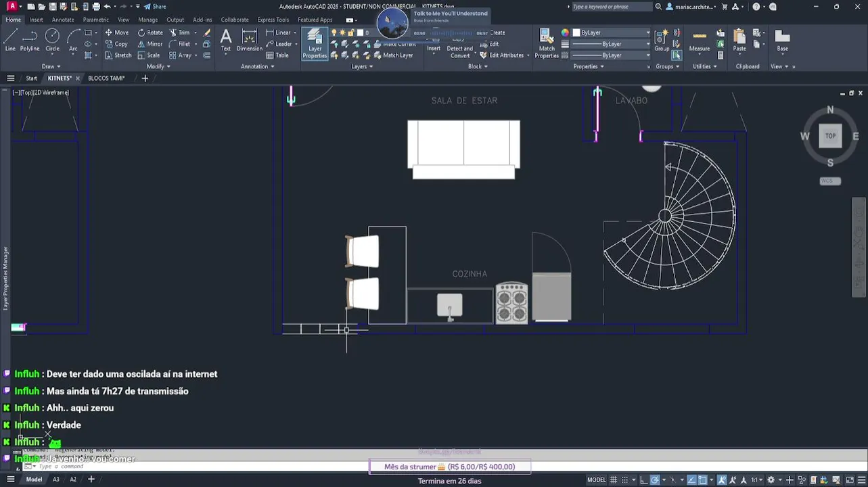Select the Arc tool
The image size is (868, 487).
pyautogui.click(x=73, y=40)
